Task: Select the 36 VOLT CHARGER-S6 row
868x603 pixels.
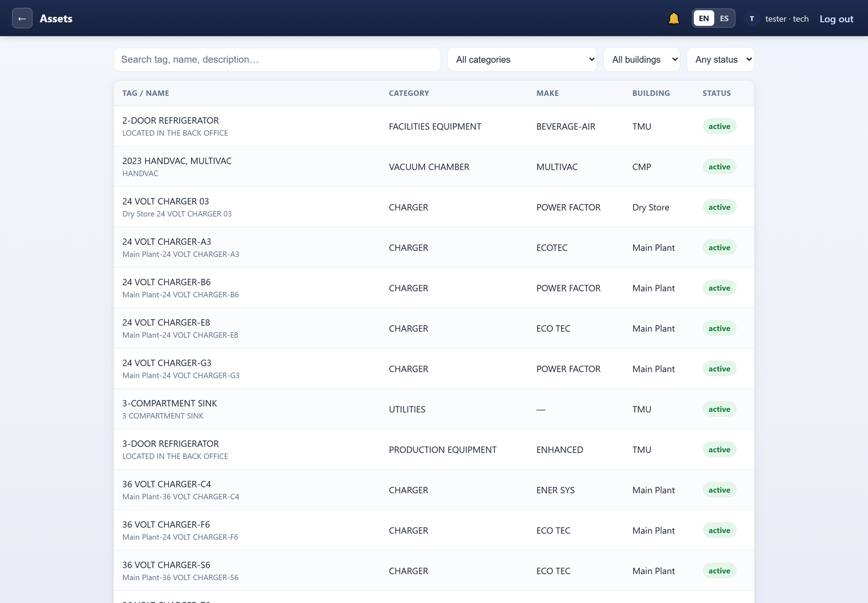Action: (434, 571)
